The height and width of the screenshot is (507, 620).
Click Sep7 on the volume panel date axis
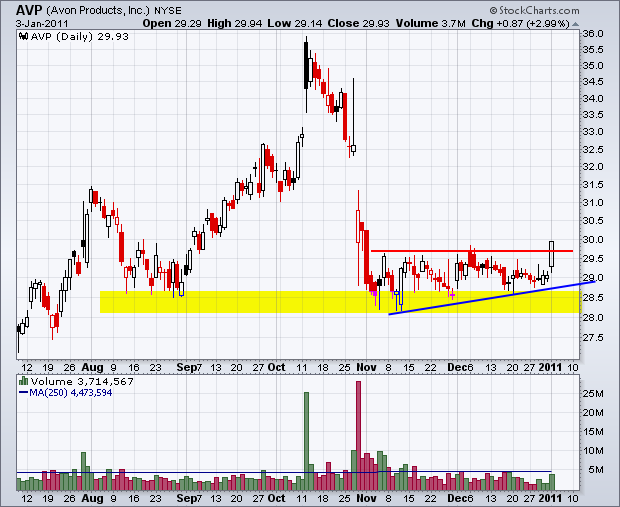pyautogui.click(x=189, y=498)
